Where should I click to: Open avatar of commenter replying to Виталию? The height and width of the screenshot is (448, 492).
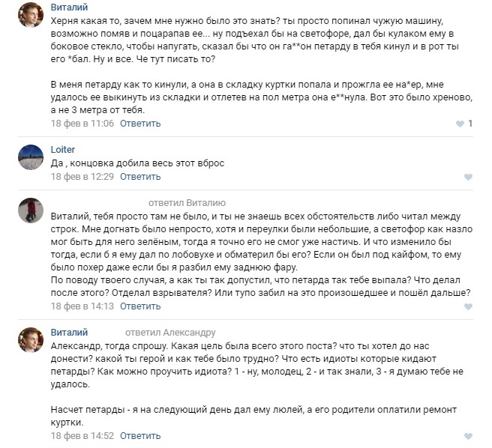pos(31,211)
